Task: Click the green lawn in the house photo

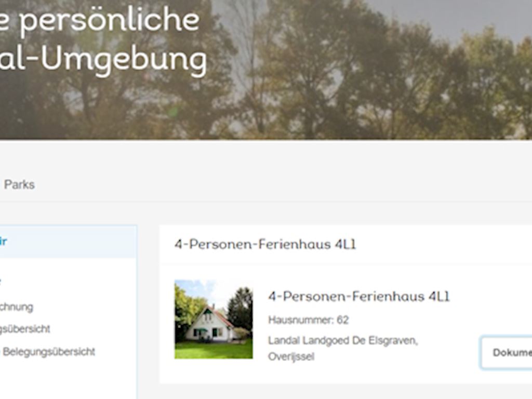Action: pyautogui.click(x=214, y=350)
